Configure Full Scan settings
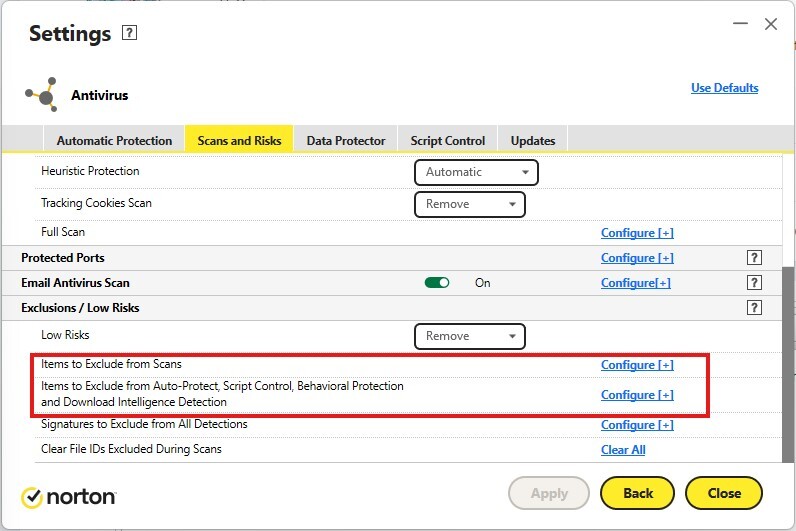Screen dimensions: 796x531 pos(637,233)
